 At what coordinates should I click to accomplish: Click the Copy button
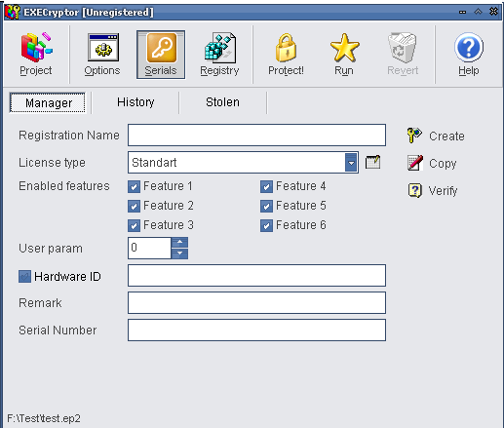click(432, 163)
